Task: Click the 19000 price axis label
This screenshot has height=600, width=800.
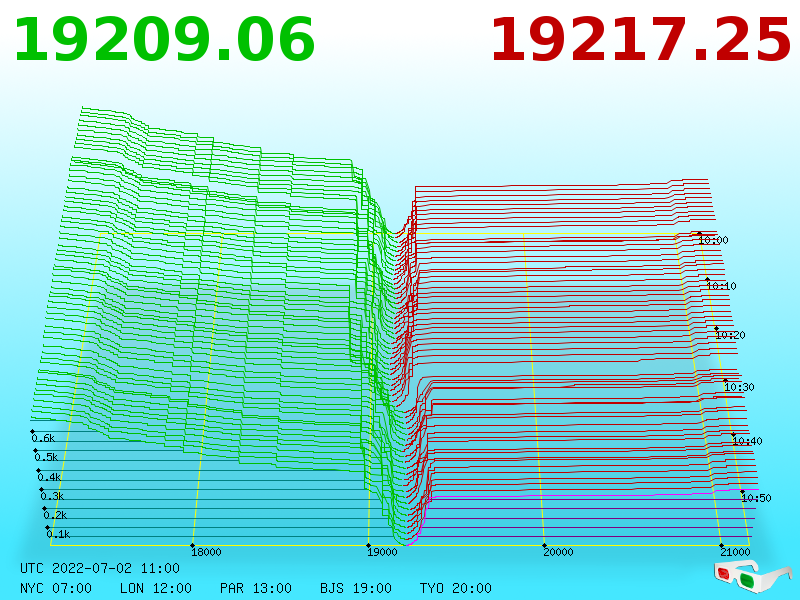Action: (x=382, y=552)
